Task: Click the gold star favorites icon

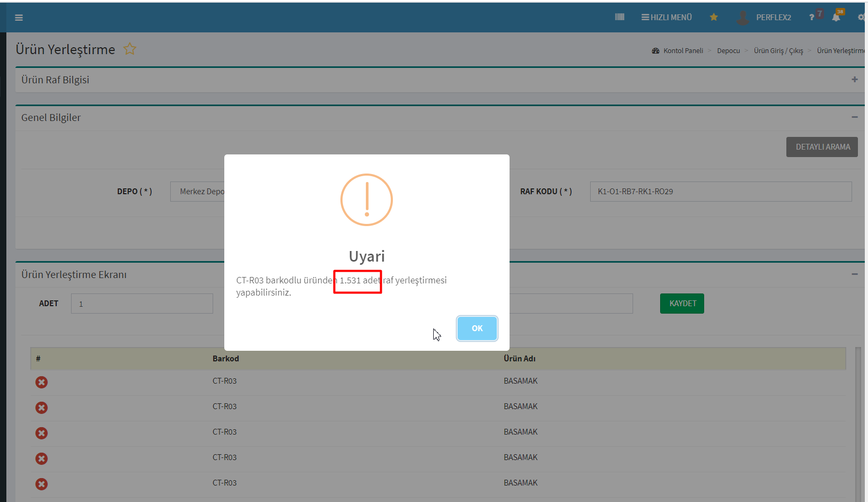Action: (x=714, y=17)
